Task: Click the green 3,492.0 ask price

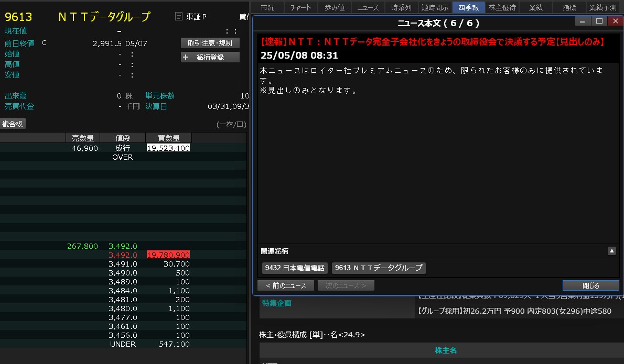Action: pos(123,246)
